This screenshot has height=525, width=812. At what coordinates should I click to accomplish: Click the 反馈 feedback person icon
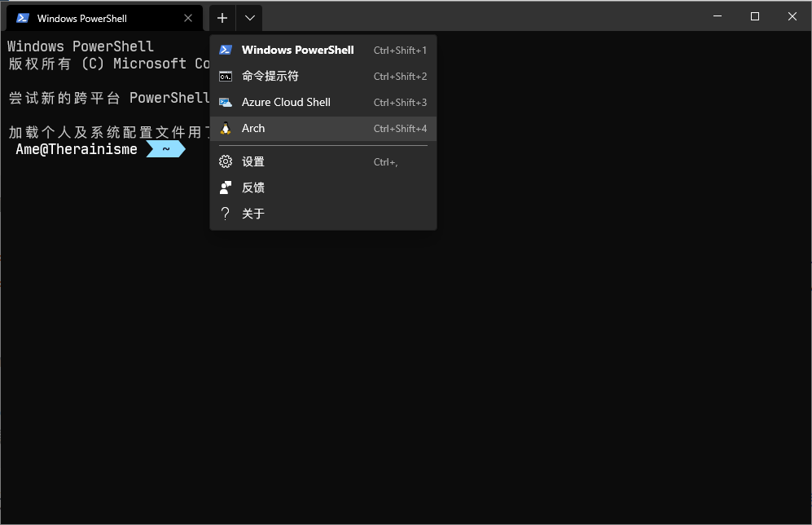226,187
